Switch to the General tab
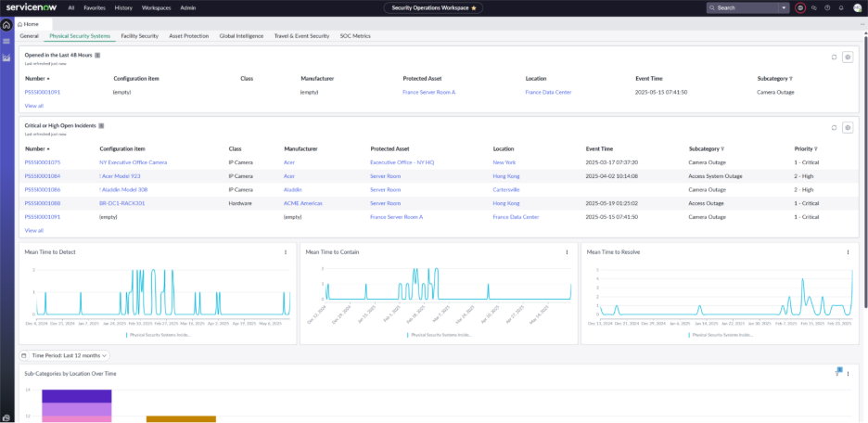 click(30, 36)
